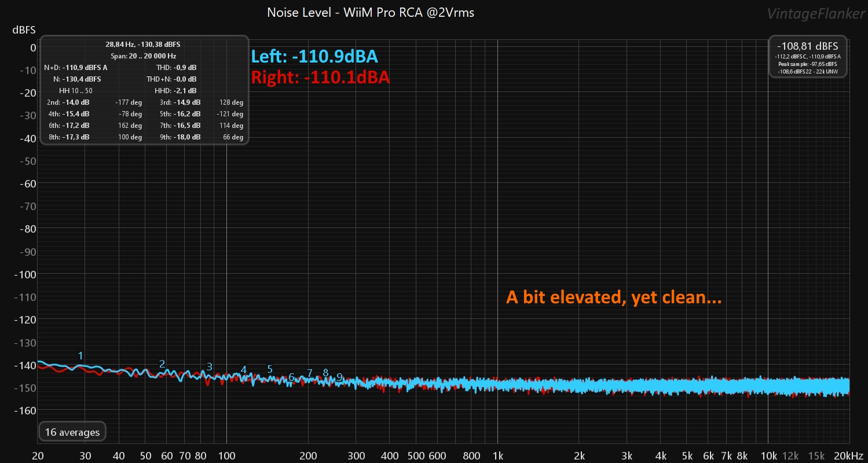Click the "10k" frequency axis label
868x463 pixels.
coord(768,455)
